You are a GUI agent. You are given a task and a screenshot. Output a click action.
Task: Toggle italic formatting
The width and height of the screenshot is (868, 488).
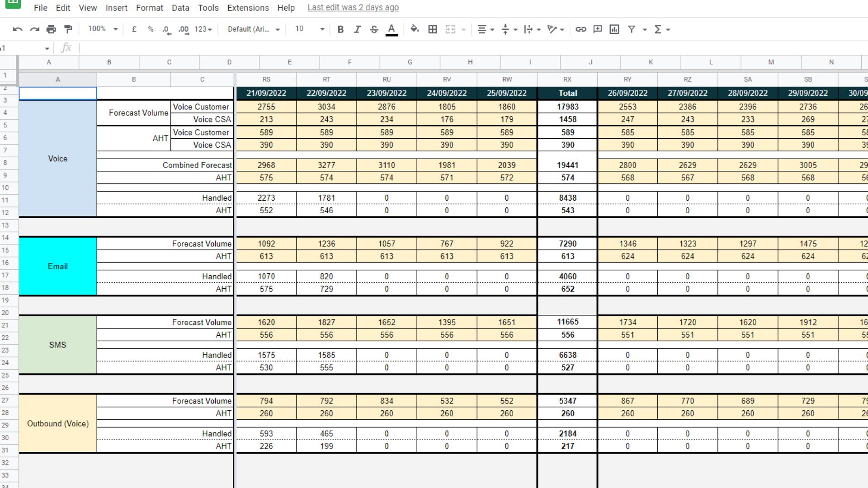pyautogui.click(x=357, y=29)
